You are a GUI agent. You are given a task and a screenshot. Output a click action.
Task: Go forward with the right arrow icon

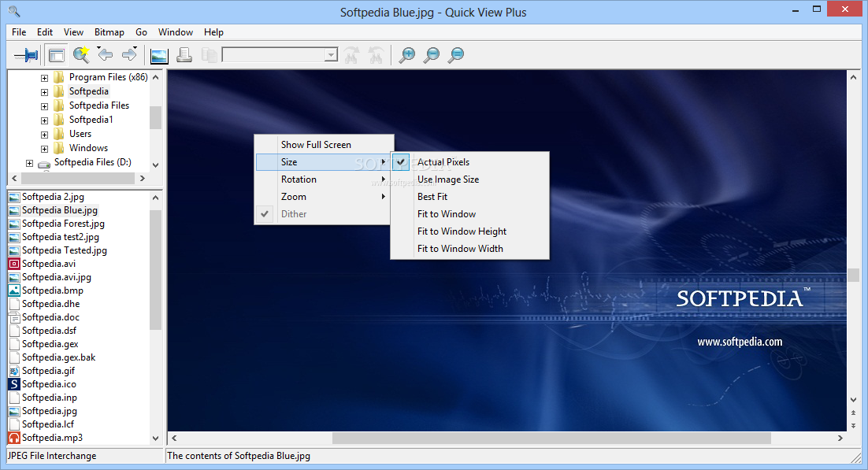tap(129, 54)
